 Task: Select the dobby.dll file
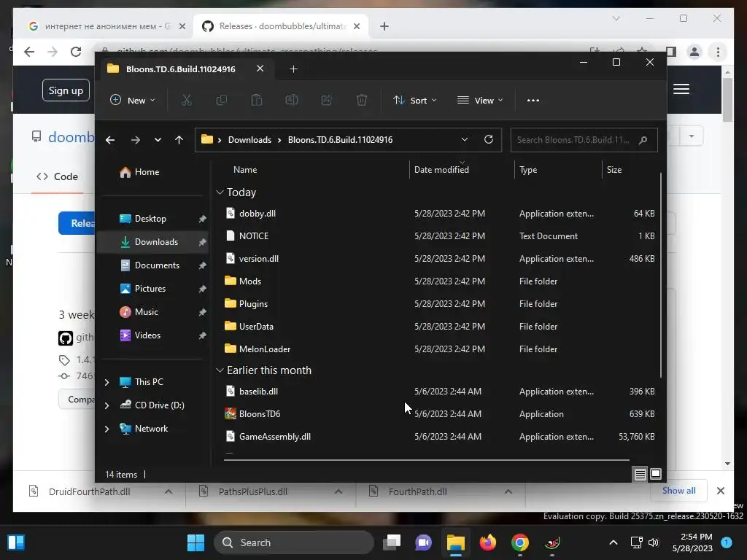pyautogui.click(x=258, y=214)
